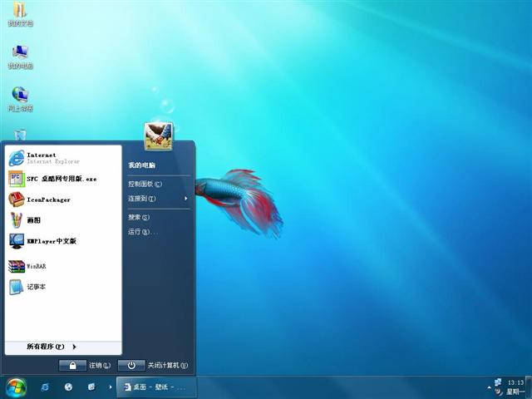Open 记事本 (Notepad) from the Start menu
The image size is (532, 399).
point(63,287)
